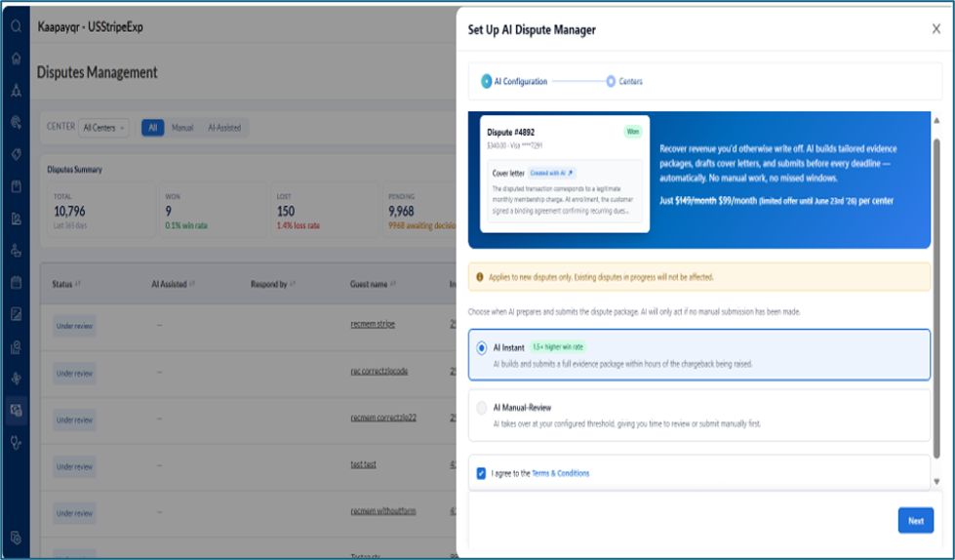Click the PENDING 9,968 summary card
Image resolution: width=955 pixels, height=560 pixels.
[x=420, y=210]
